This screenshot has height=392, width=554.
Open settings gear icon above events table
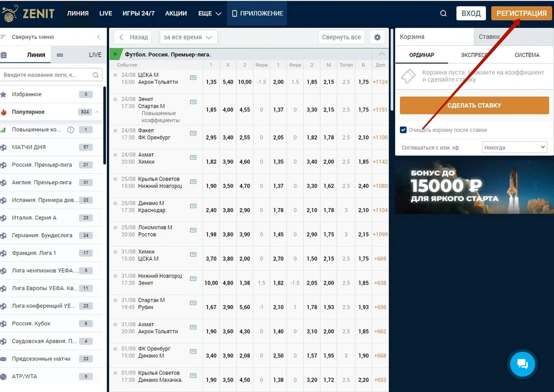click(378, 37)
